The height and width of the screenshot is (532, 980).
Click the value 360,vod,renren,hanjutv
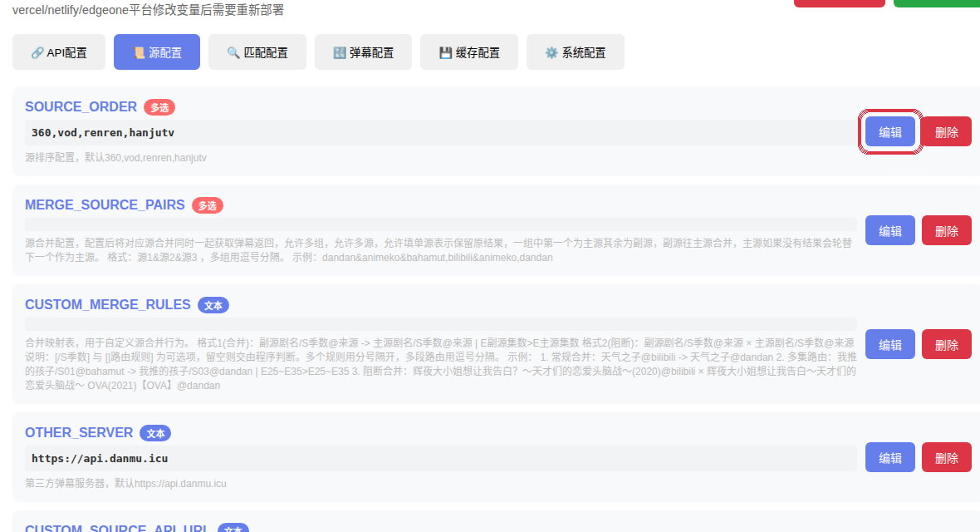[103, 133]
